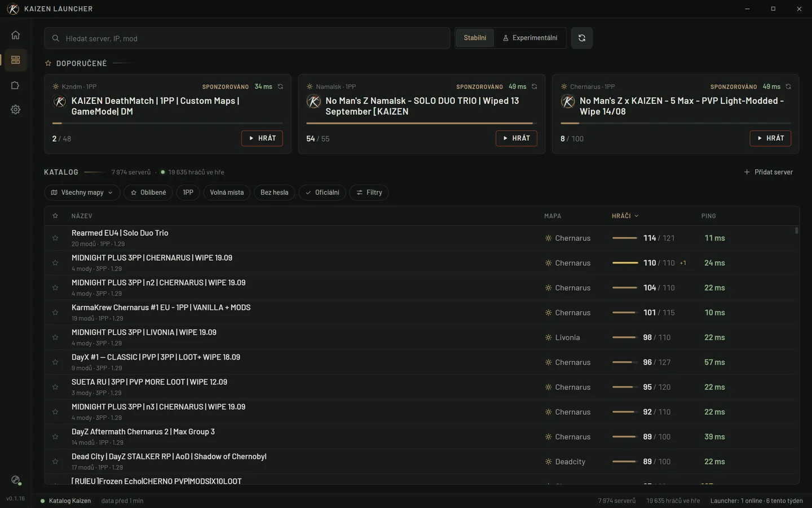The width and height of the screenshot is (812, 508).
Task: Refresh ping on No Man's Z Namalsk card
Action: point(535,87)
